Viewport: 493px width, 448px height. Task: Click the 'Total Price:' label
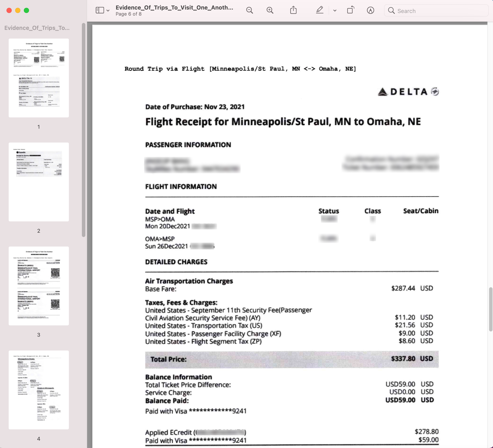pyautogui.click(x=168, y=359)
